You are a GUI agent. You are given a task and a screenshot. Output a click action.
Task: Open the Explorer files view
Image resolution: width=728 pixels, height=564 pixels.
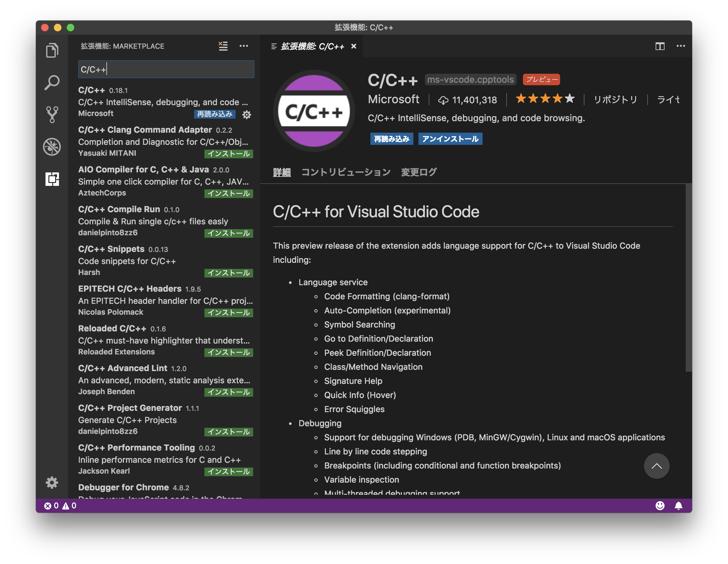(52, 50)
